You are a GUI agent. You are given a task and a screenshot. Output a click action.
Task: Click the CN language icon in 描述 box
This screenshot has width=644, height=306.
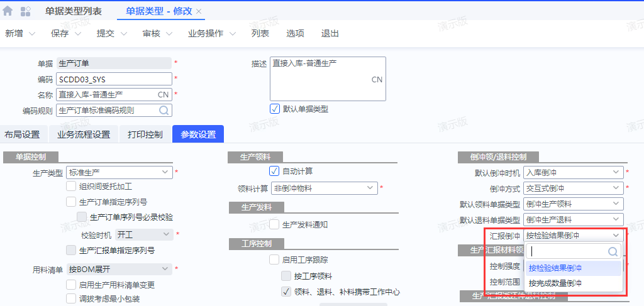coord(377,80)
